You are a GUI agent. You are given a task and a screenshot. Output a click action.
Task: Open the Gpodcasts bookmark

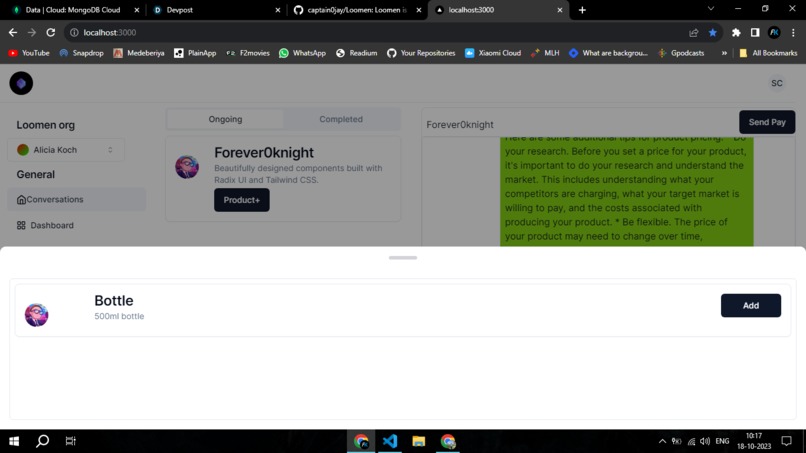(x=681, y=53)
